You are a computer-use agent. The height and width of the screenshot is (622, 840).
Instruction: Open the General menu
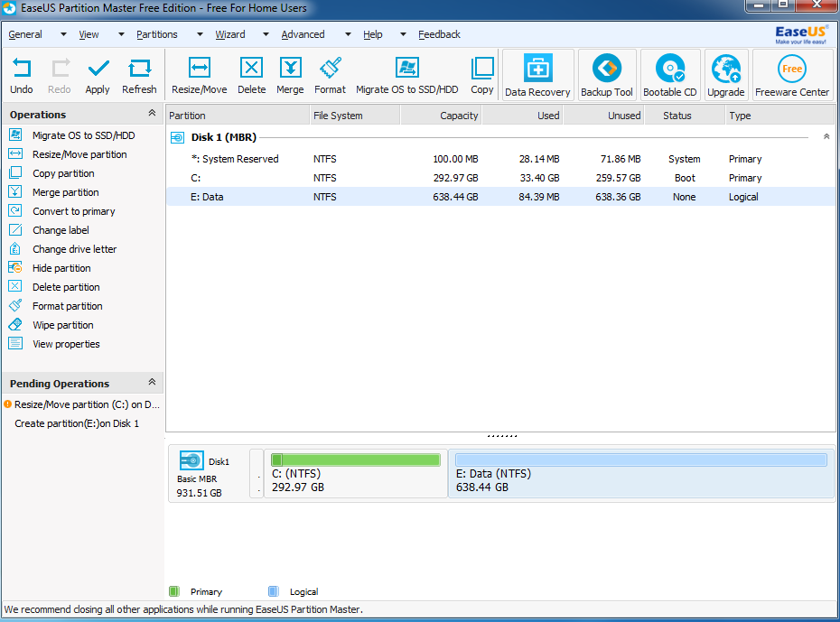click(25, 34)
